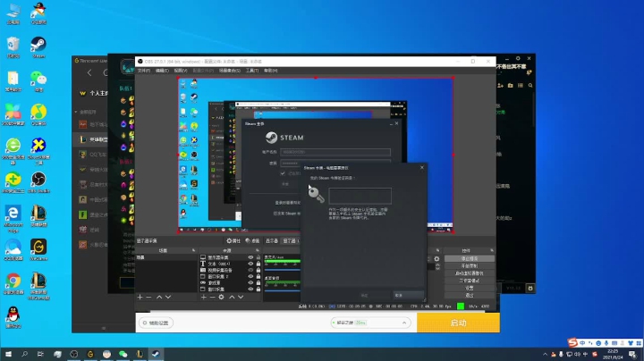Click the add scene plus icon in OBS
The height and width of the screenshot is (361, 644).
point(140,297)
